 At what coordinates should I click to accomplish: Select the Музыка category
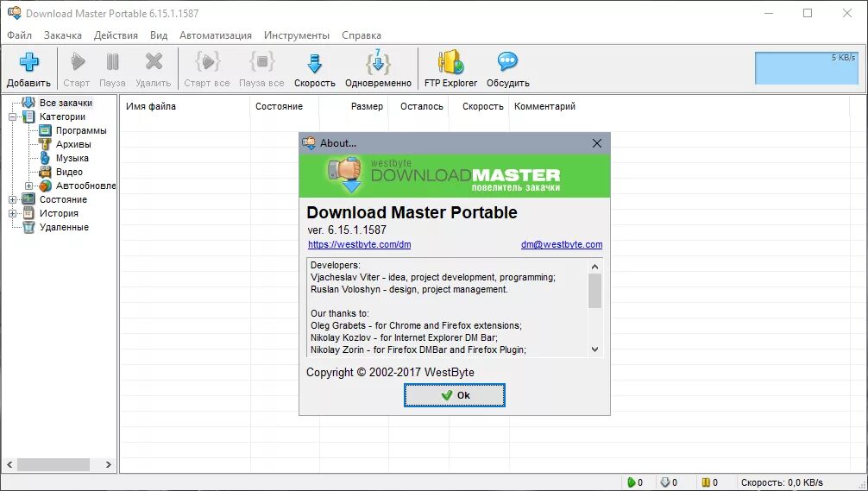[x=72, y=158]
